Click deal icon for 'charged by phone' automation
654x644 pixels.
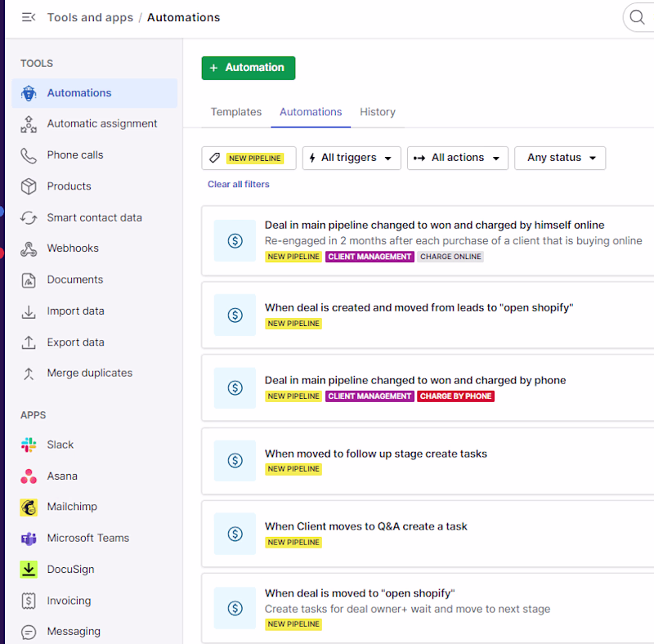(235, 388)
